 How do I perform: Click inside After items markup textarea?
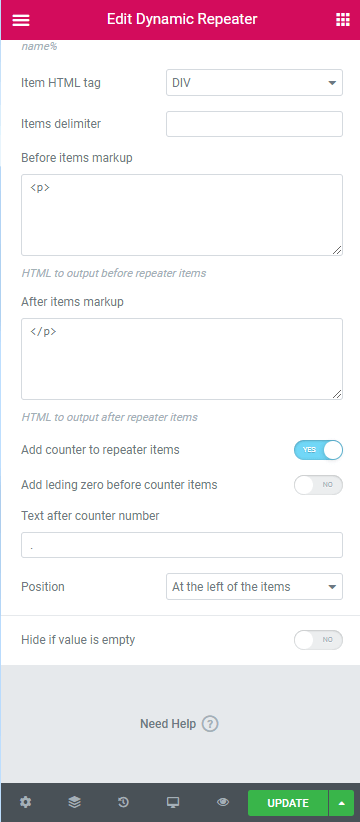182,359
